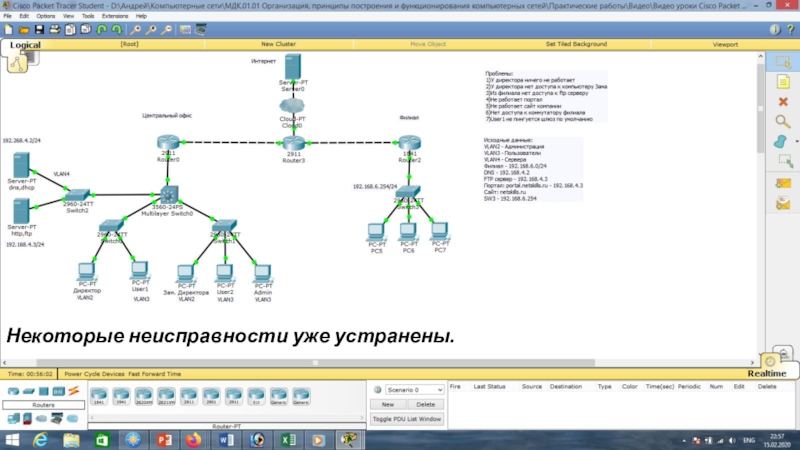Pick the Add Simple PDU envelope
800x450 pixels.
tap(783, 183)
